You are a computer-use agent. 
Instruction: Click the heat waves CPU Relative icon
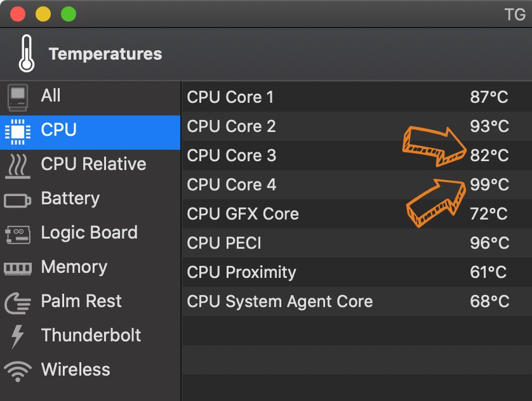click(x=18, y=166)
